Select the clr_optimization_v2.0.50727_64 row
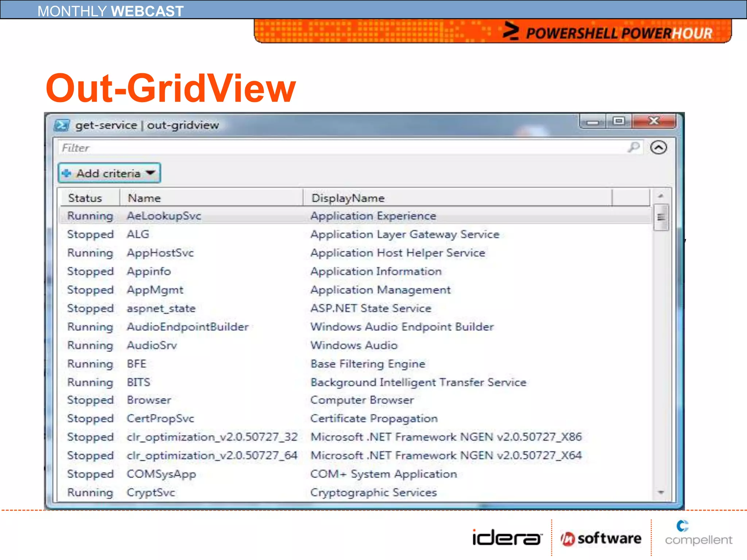Viewport: 747px width, 560px height. [355, 455]
